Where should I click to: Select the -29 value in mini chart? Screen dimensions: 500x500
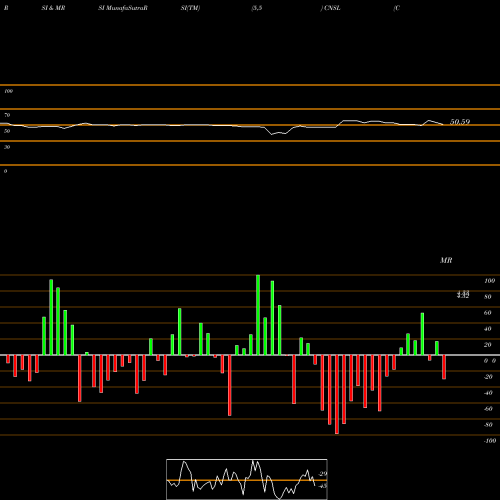click(x=323, y=474)
